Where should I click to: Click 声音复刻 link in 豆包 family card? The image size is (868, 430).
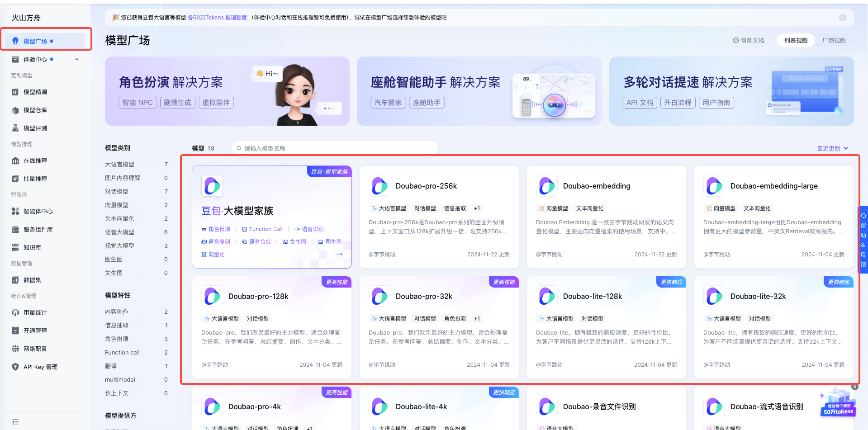point(216,242)
